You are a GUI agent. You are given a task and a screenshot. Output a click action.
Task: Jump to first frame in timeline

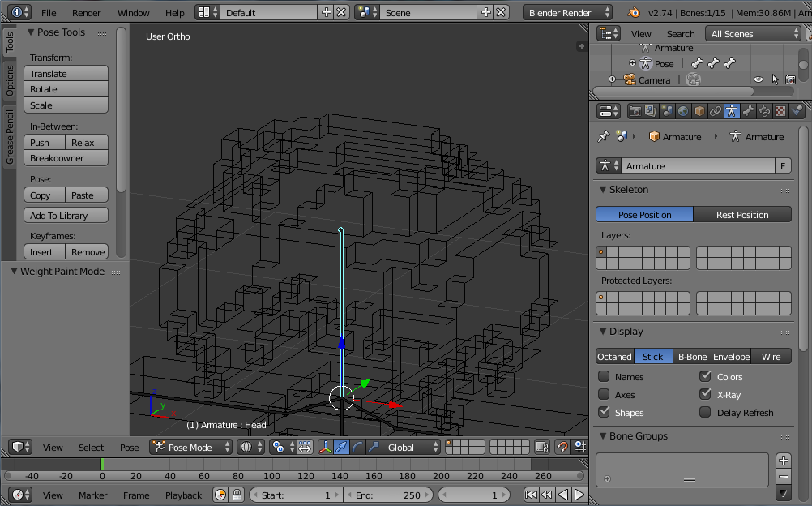531,495
